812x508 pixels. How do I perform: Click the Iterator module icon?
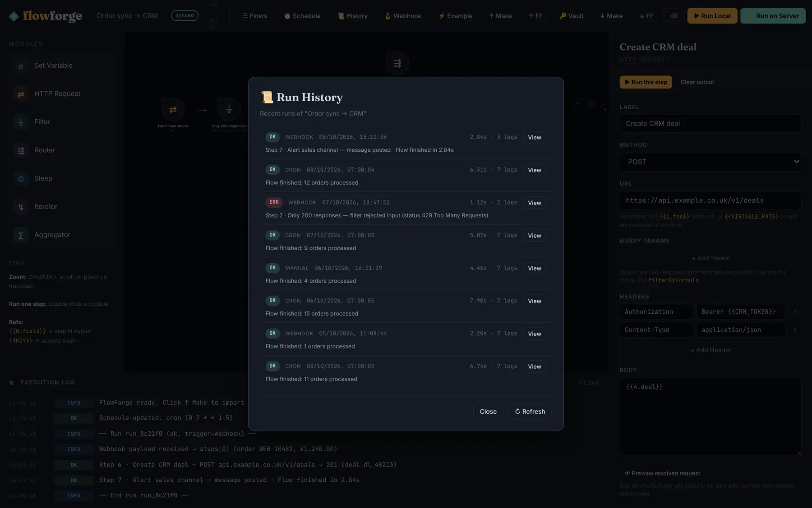point(21,207)
